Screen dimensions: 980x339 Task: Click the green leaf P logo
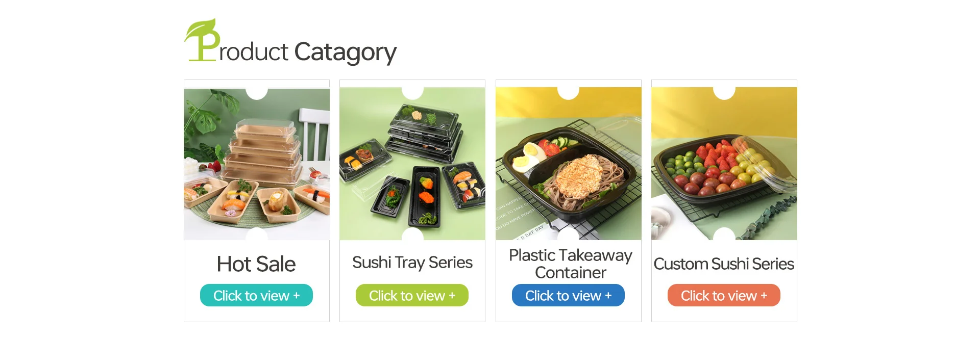click(x=203, y=40)
